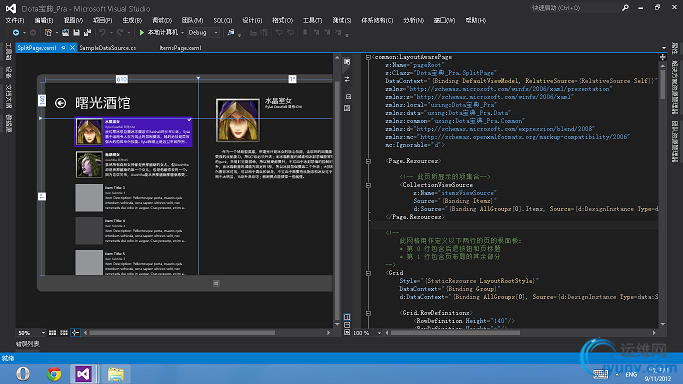
Task: Click in the Quick Launch search field
Action: (574, 8)
